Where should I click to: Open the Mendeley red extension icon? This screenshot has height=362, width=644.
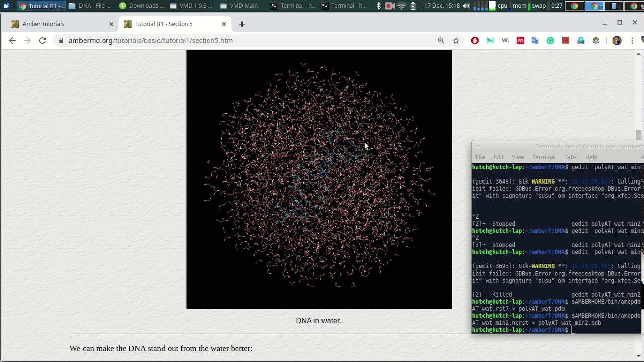[520, 40]
